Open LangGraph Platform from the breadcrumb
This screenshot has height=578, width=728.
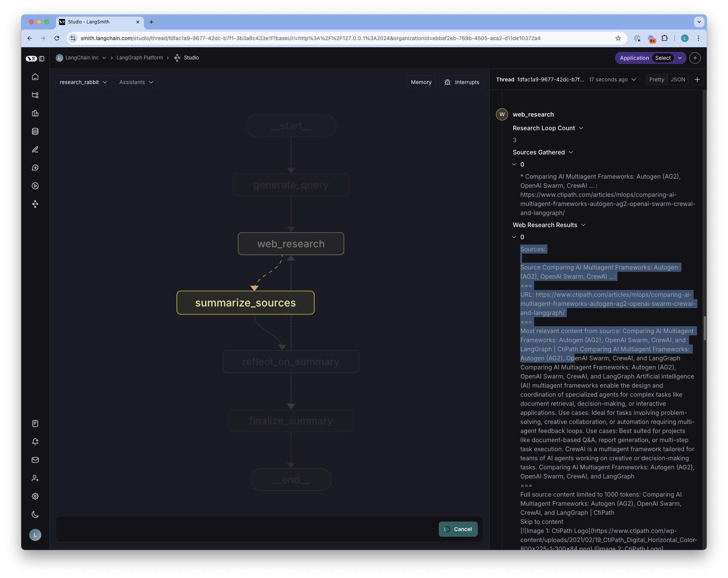point(140,58)
